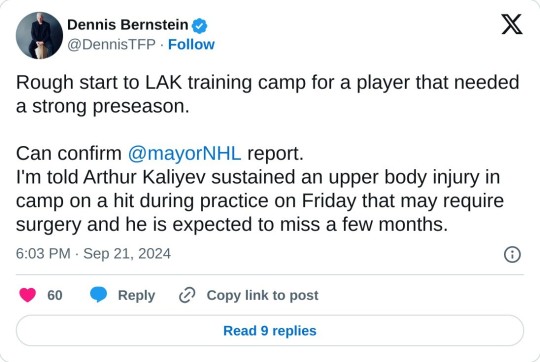The width and height of the screenshot is (540, 362).
Task: Follow Dennis Bernstein
Action: click(191, 45)
